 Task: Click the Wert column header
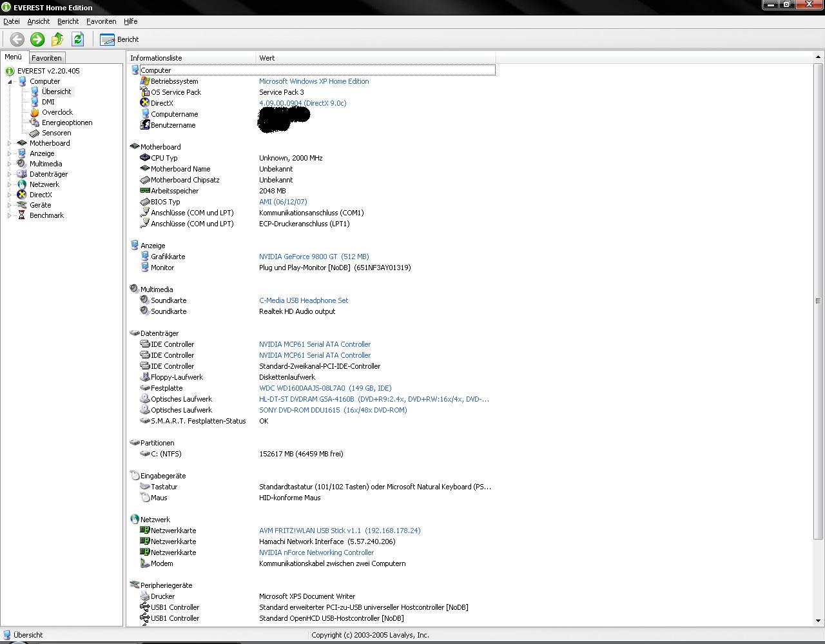coord(376,58)
